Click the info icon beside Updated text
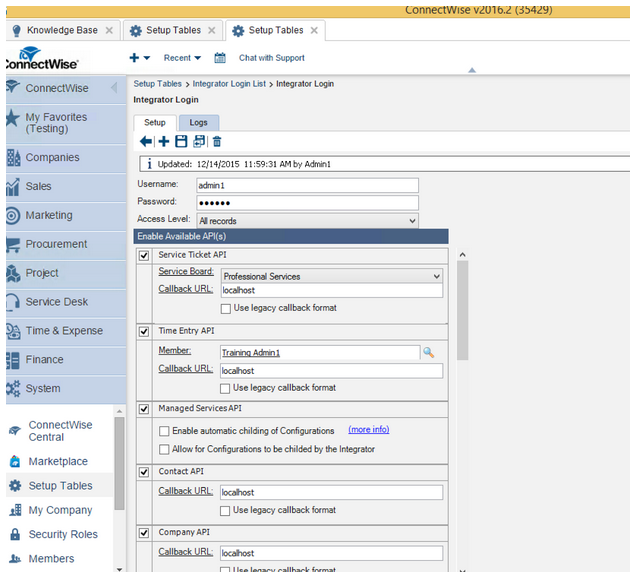This screenshot has height=572, width=633. (149, 164)
